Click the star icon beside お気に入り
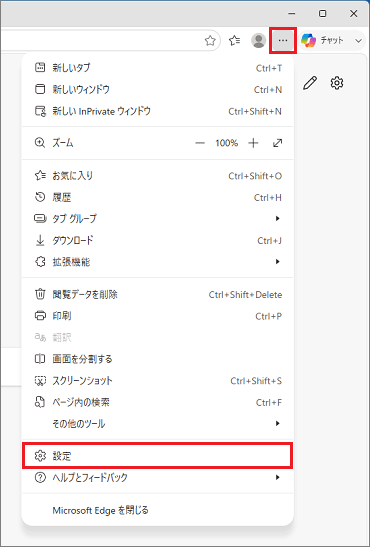Viewport: 370px width, 547px height. point(40,175)
